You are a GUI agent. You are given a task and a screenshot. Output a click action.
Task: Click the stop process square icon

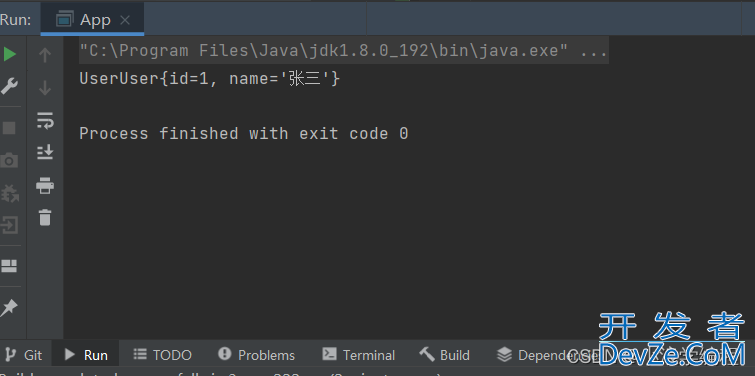point(9,128)
